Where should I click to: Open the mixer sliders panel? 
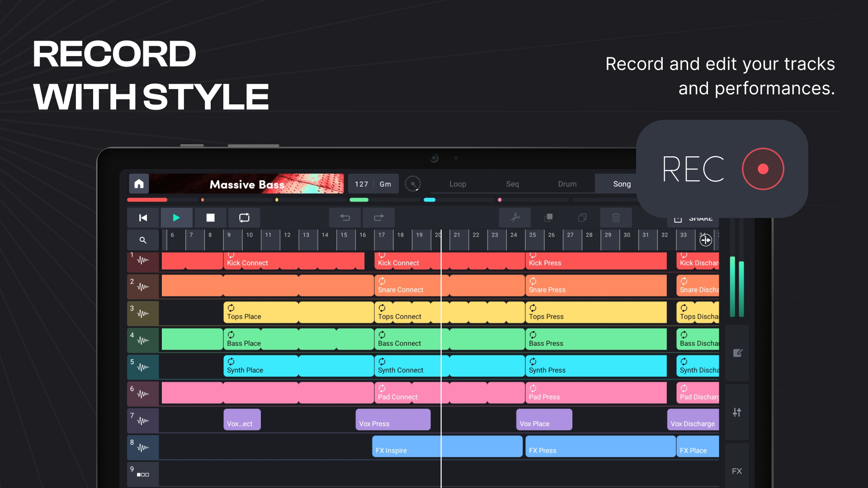coord(737,412)
